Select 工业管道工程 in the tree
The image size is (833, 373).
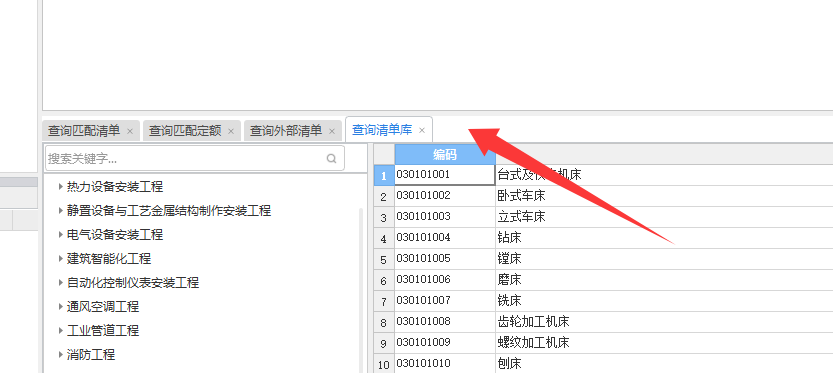[x=103, y=330]
